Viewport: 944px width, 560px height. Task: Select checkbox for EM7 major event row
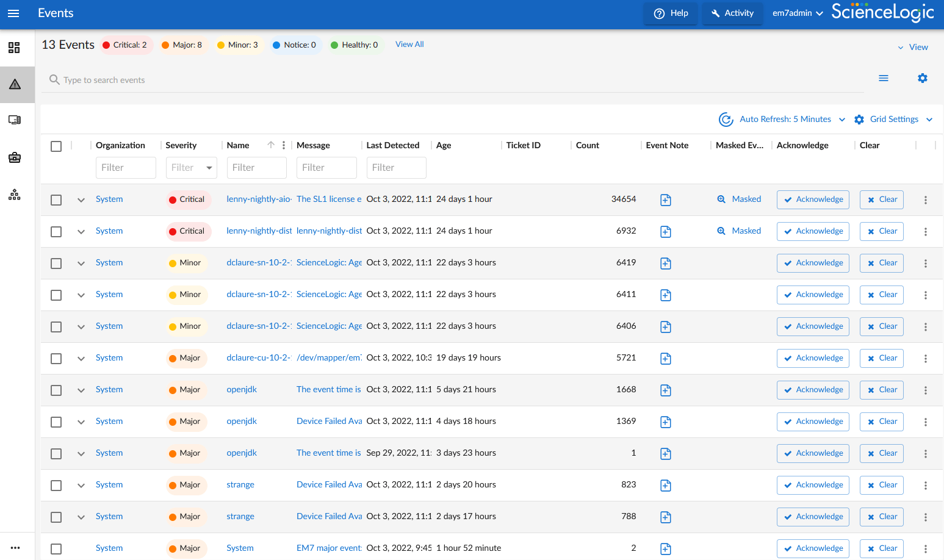[56, 549]
